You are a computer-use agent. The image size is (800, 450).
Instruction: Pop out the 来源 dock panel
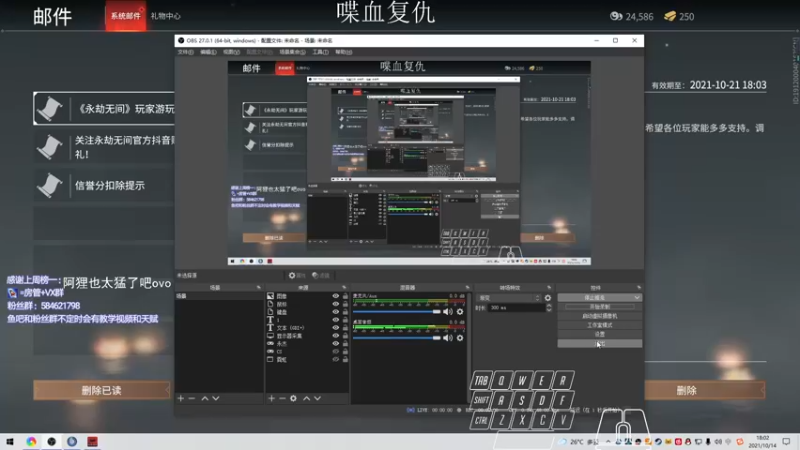pyautogui.click(x=344, y=288)
